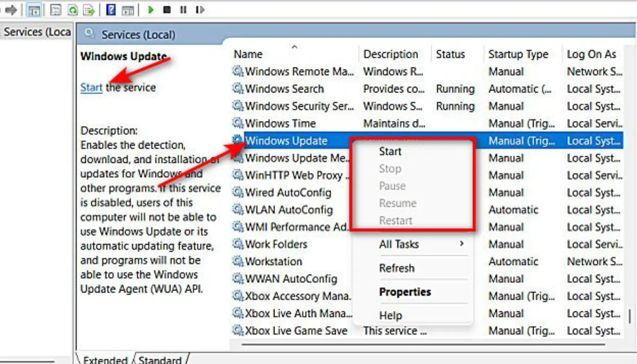Click the green Start Service play icon
The height and width of the screenshot is (364, 637).
coord(151,10)
